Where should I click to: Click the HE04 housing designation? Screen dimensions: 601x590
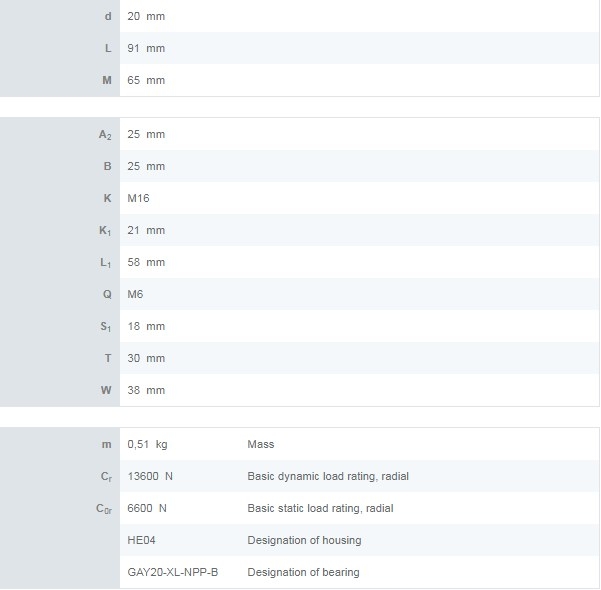click(x=141, y=541)
